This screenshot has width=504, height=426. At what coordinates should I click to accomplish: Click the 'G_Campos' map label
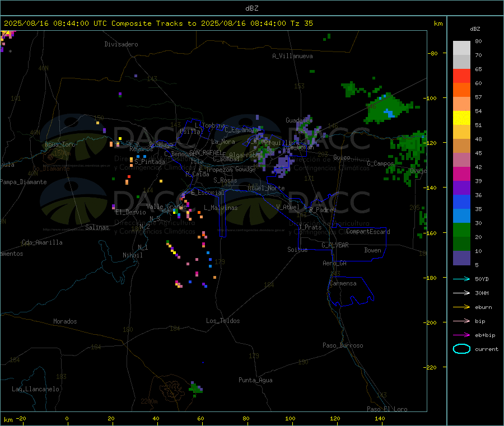pyautogui.click(x=380, y=163)
